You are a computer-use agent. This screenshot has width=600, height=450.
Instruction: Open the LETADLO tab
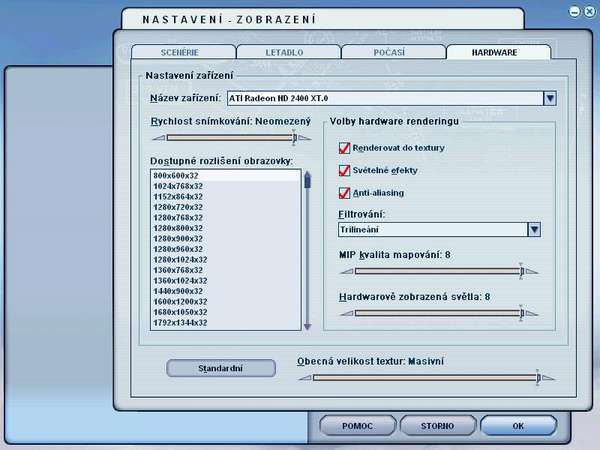pyautogui.click(x=283, y=52)
